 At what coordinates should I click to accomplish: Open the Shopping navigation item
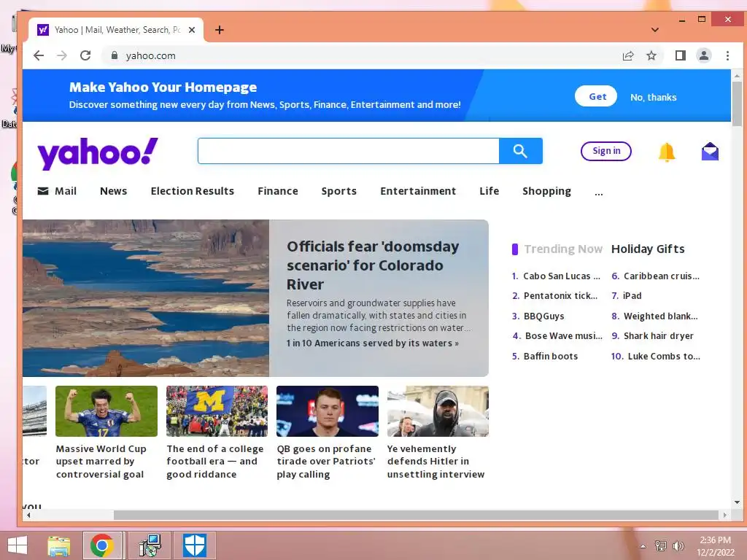click(546, 191)
